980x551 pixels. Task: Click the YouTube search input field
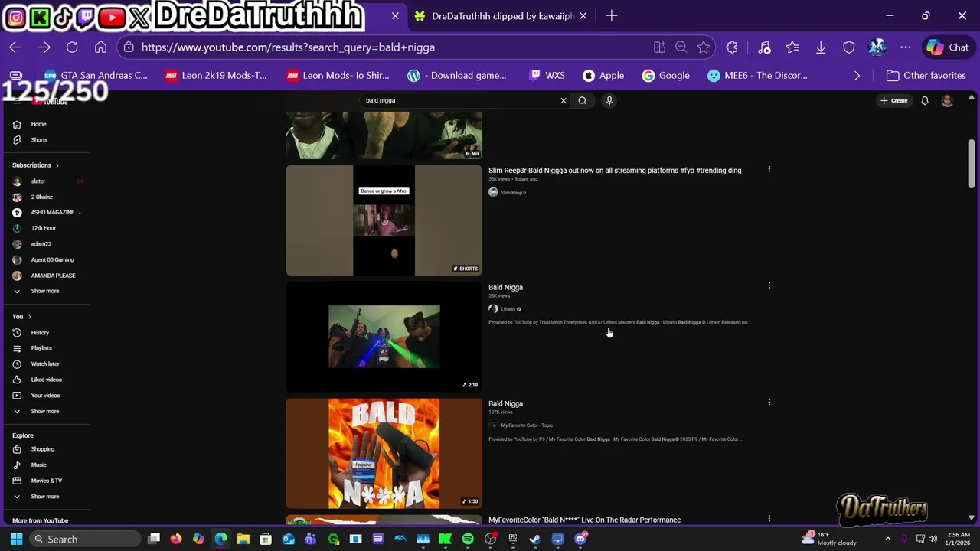pyautogui.click(x=459, y=100)
